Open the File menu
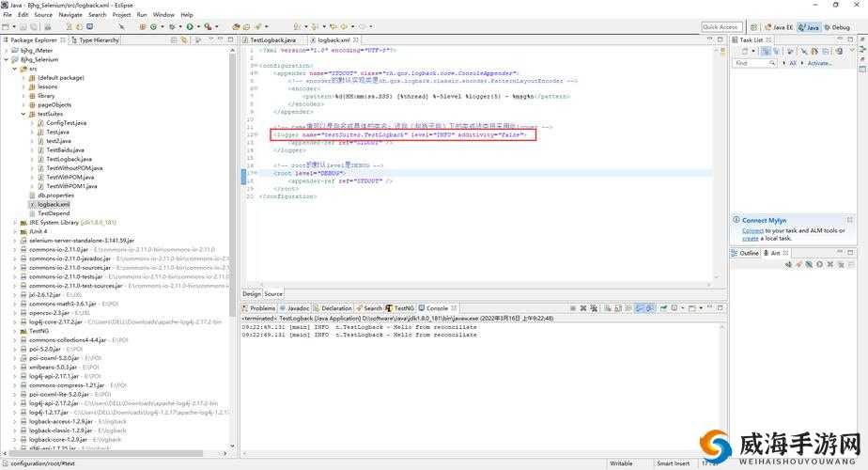 point(8,15)
